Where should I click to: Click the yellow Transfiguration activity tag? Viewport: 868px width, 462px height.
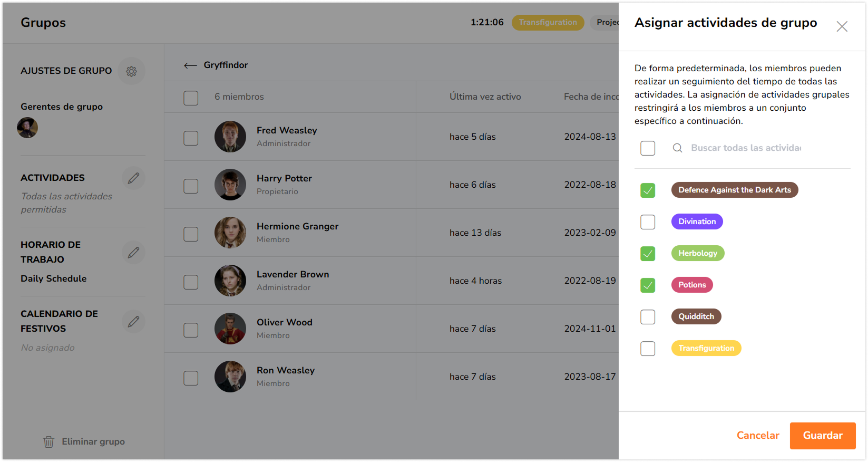click(706, 348)
